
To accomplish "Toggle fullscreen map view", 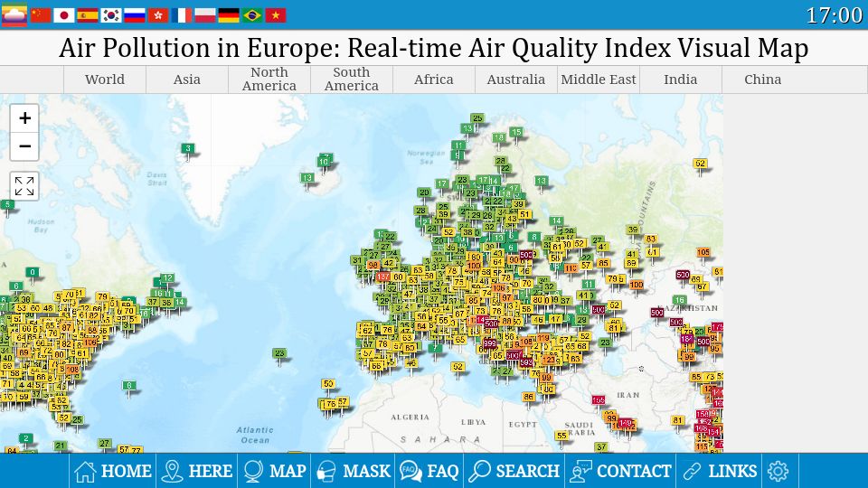I will [24, 186].
